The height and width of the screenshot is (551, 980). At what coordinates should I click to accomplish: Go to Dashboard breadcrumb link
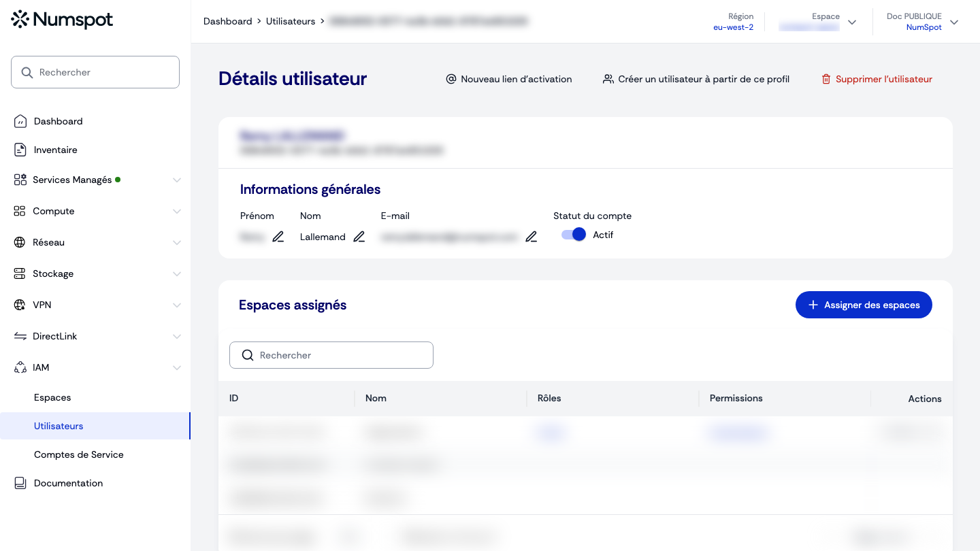[228, 21]
